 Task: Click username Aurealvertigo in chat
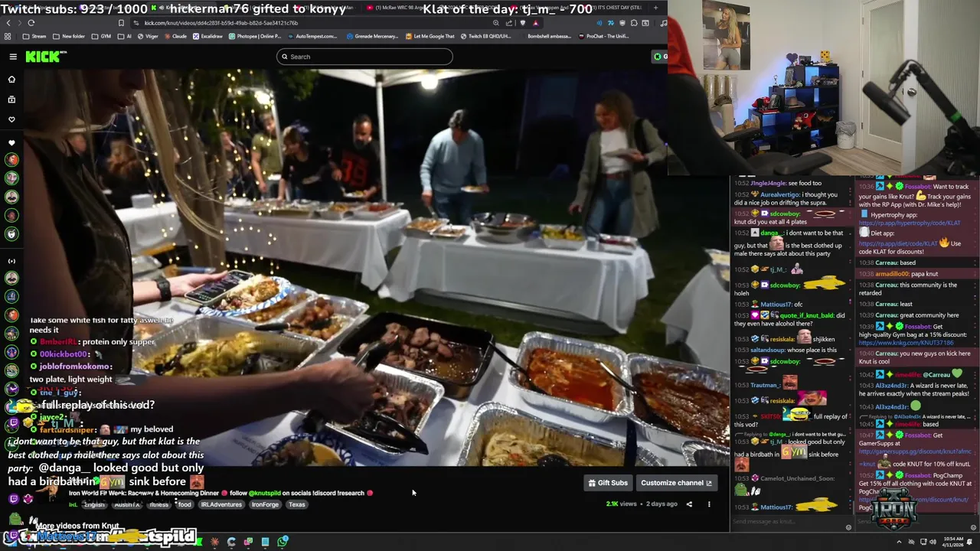(780, 195)
